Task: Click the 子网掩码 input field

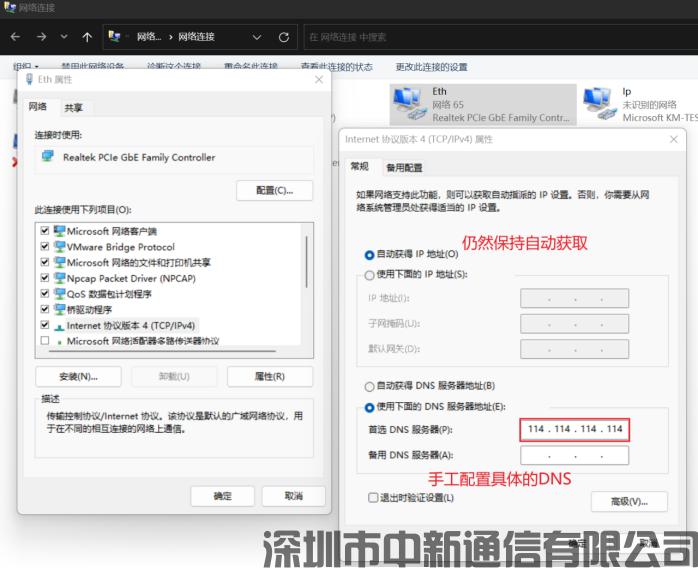Action: (575, 324)
